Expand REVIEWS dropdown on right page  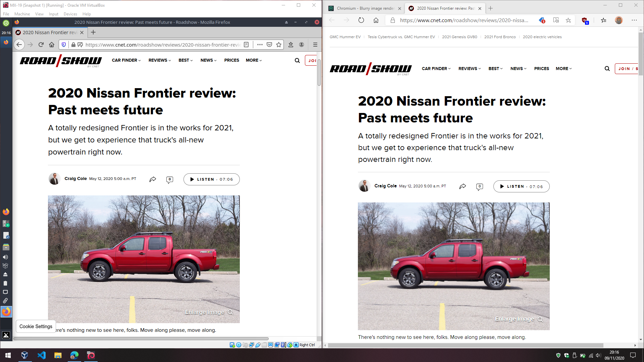pos(470,69)
